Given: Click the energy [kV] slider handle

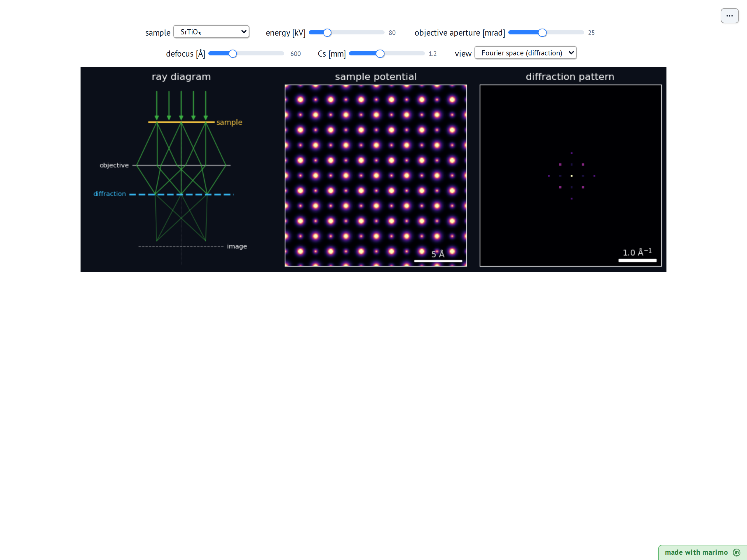Looking at the screenshot, I should (327, 33).
